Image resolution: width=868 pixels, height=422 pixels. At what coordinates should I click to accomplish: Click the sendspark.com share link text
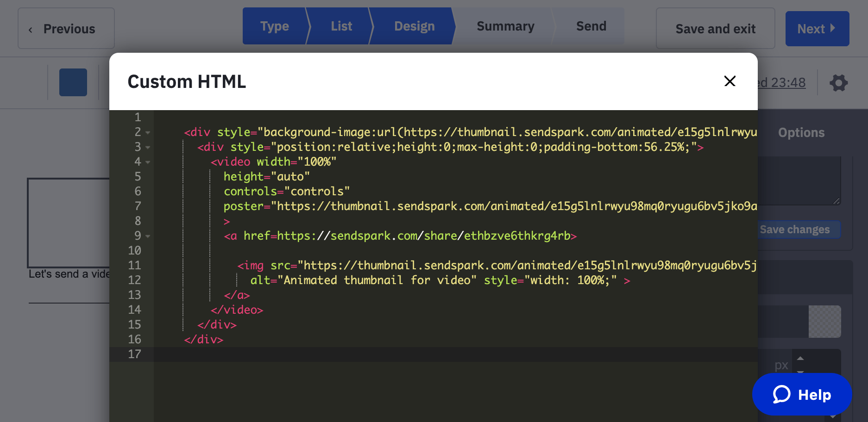424,236
